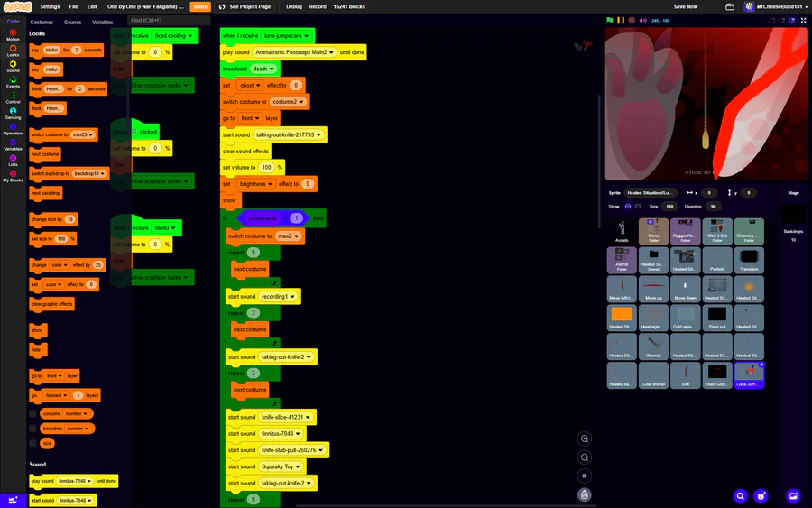Open the sprite search button
This screenshot has height=508, width=812.
click(741, 496)
